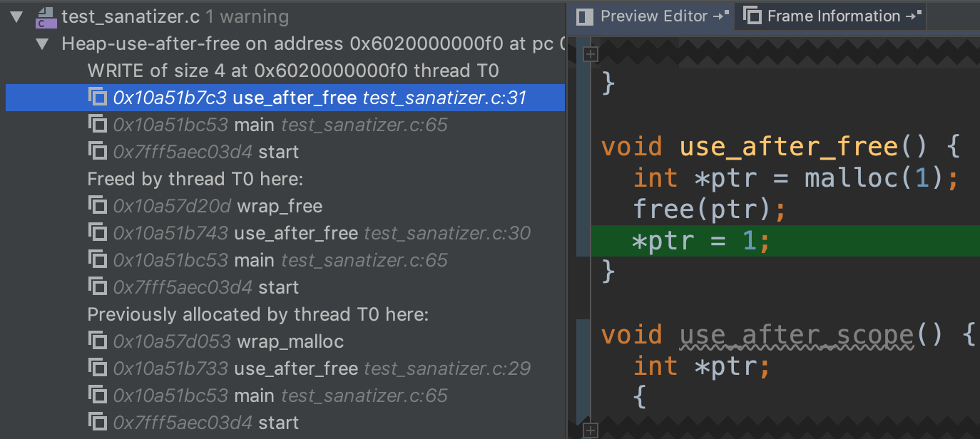The height and width of the screenshot is (439, 980).
Task: Collapse the test_sanatizer.c tree node
Action: click(x=16, y=17)
